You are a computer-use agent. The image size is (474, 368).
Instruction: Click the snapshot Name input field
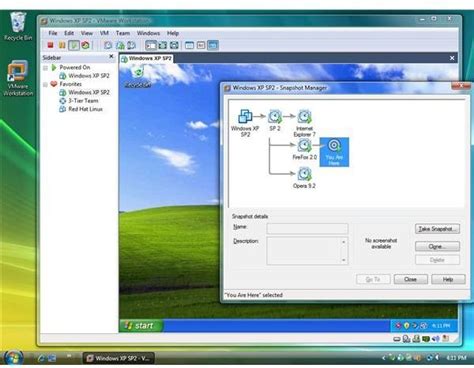pyautogui.click(x=307, y=228)
